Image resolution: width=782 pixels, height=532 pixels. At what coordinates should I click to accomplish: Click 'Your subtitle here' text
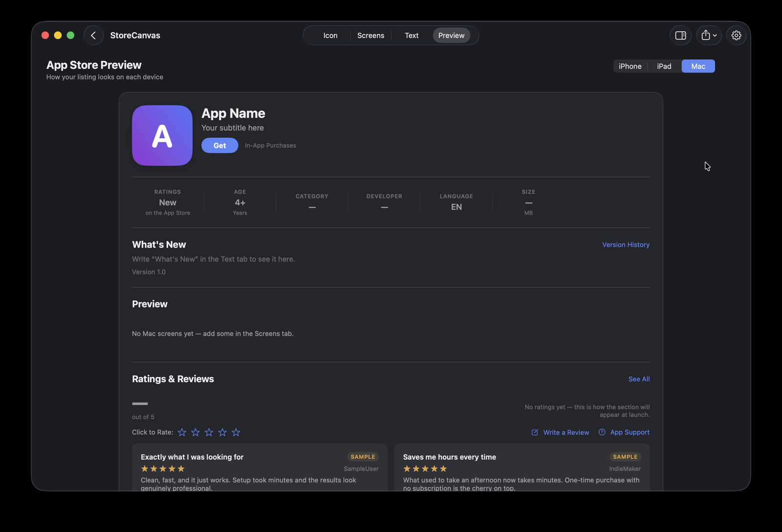pyautogui.click(x=233, y=128)
